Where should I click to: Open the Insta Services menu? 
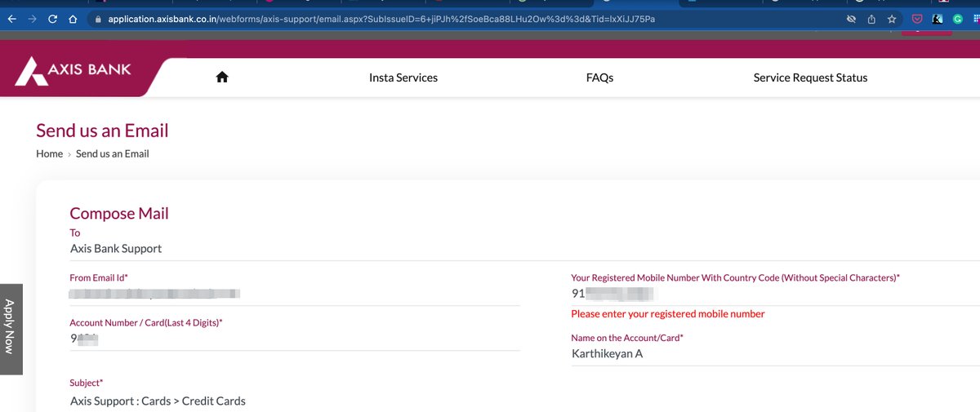(403, 78)
